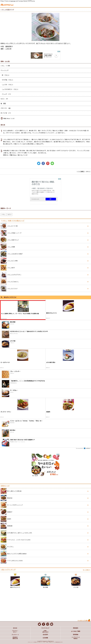Click the page-top orange icon
91x644 pixels.
point(89,620)
